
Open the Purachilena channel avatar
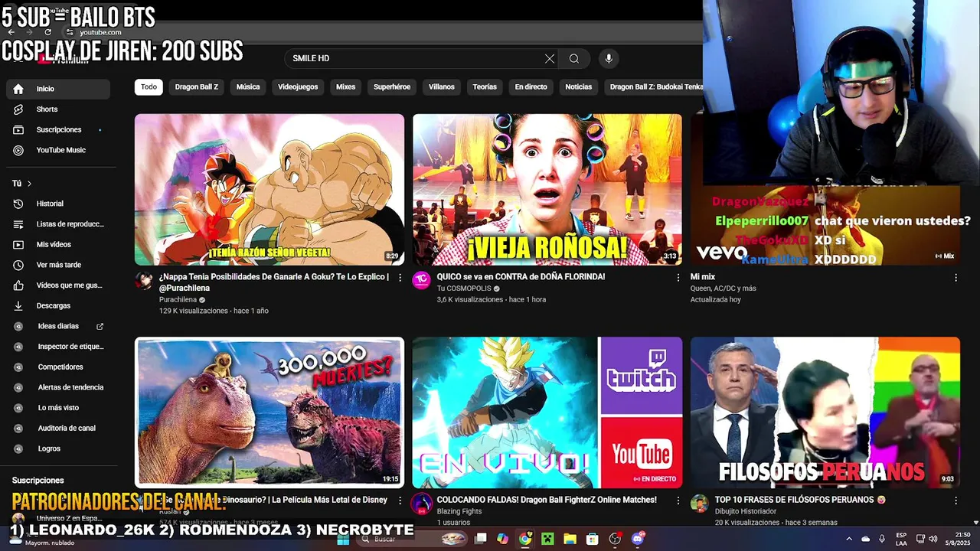[x=144, y=280]
